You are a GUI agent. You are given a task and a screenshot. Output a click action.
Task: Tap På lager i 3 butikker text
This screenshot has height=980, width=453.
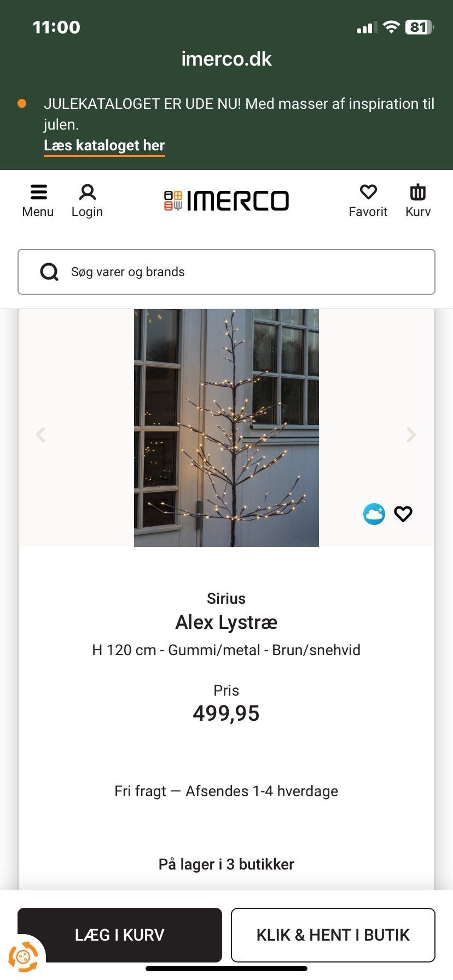tap(226, 864)
